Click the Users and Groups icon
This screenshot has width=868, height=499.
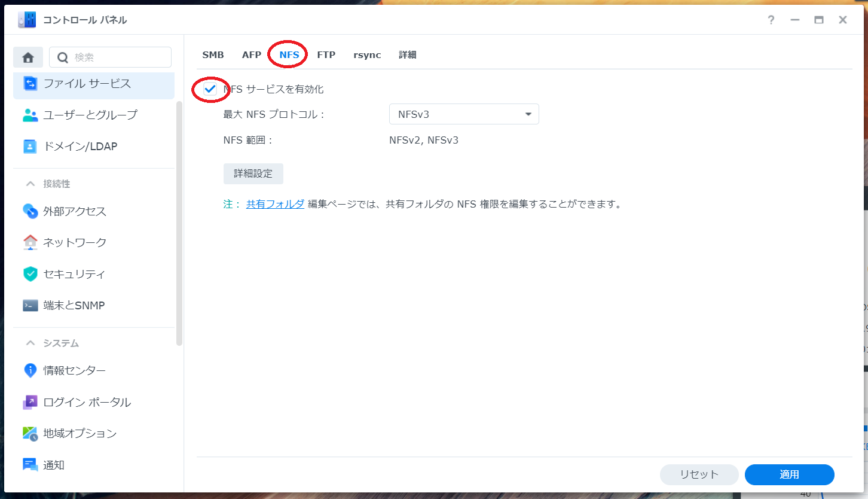[x=30, y=115]
